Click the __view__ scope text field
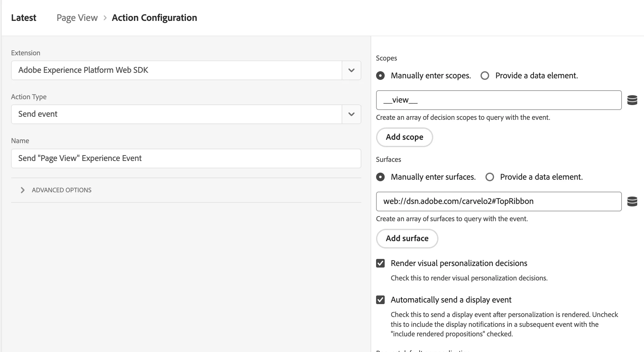The height and width of the screenshot is (352, 644). click(499, 100)
